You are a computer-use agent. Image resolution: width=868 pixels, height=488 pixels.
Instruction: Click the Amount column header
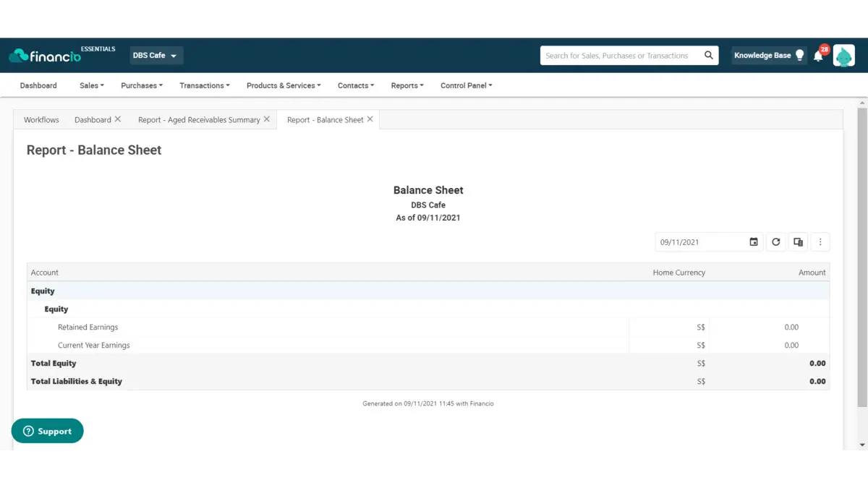(812, 273)
